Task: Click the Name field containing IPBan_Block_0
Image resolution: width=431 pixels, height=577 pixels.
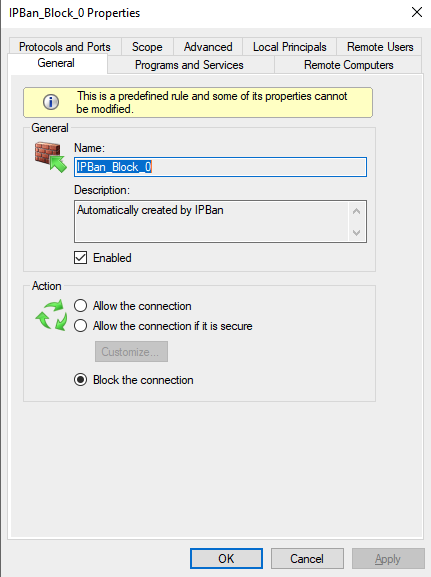Action: tap(220, 167)
